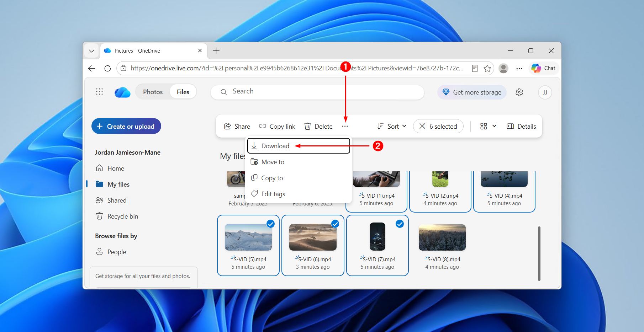The image size is (644, 332).
Task: Open a new browser tab
Action: click(216, 51)
